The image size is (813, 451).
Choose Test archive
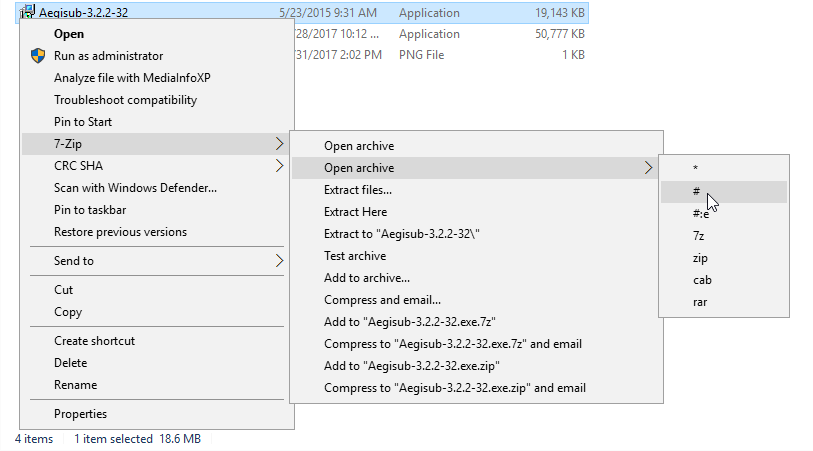click(355, 256)
